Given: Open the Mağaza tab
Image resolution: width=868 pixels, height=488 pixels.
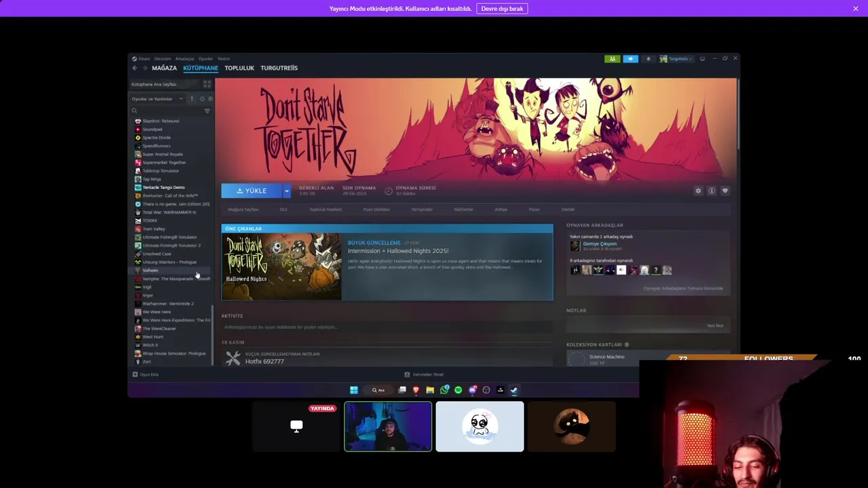Looking at the screenshot, I should 164,68.
